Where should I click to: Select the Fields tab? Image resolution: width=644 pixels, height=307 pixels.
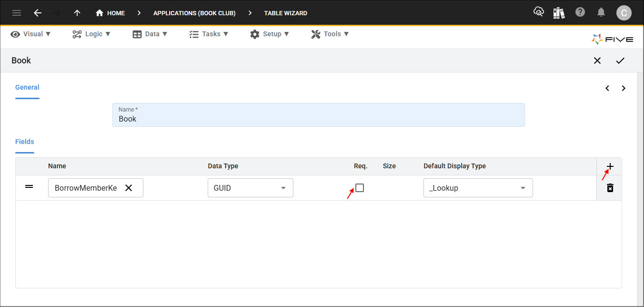[x=25, y=142]
